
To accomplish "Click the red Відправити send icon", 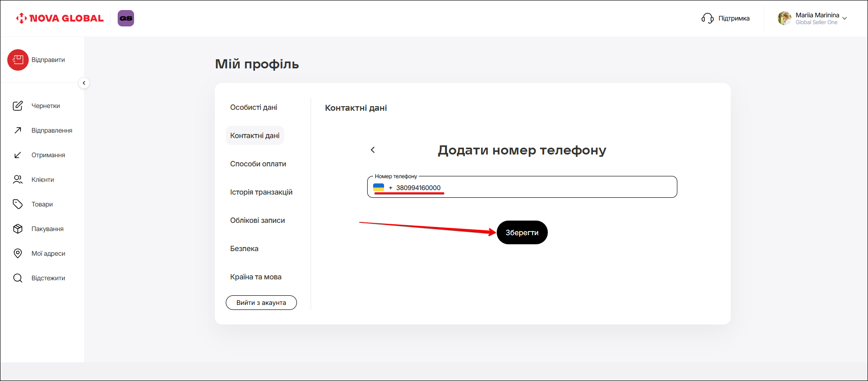I will tap(18, 60).
